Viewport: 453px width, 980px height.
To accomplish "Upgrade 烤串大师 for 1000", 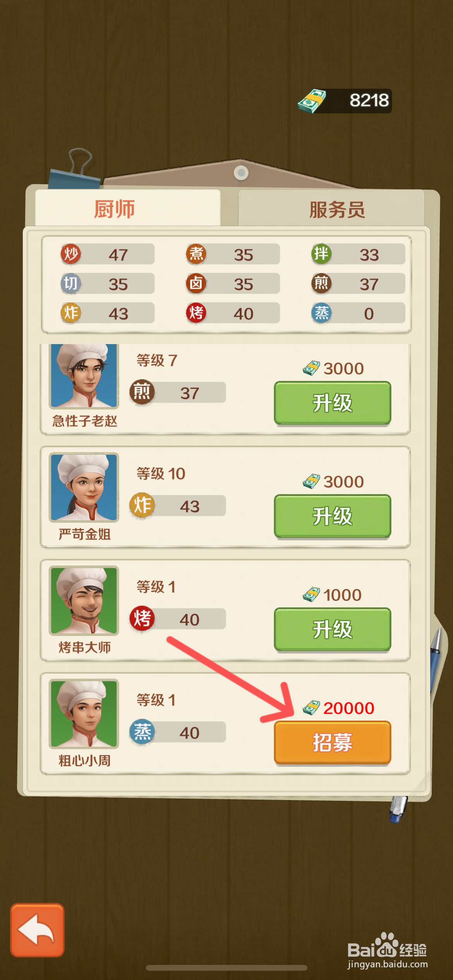I will pos(333,629).
